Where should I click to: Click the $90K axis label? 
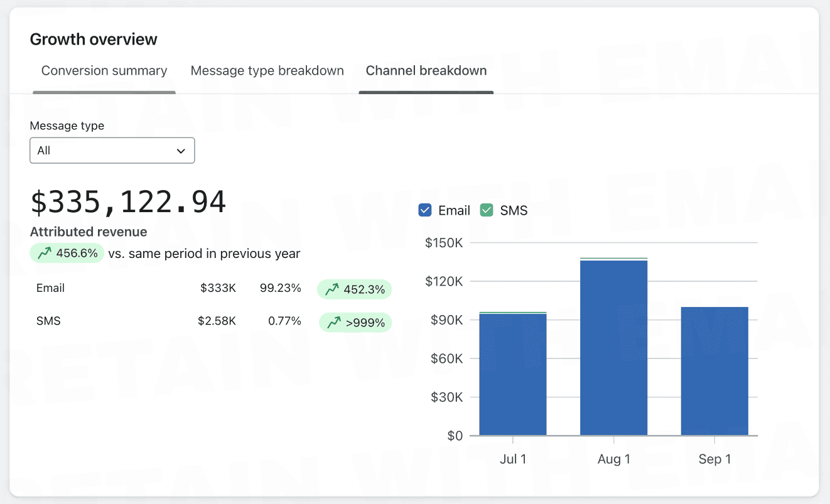(446, 319)
